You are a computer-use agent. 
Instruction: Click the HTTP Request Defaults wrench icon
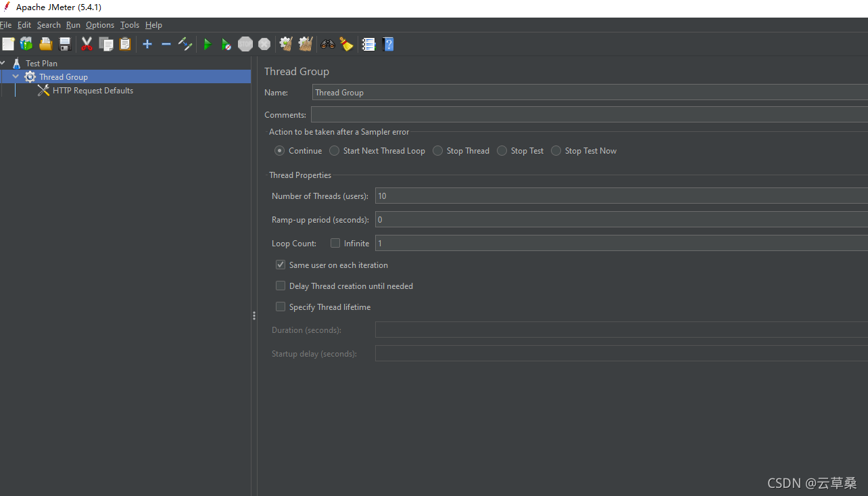pyautogui.click(x=44, y=91)
